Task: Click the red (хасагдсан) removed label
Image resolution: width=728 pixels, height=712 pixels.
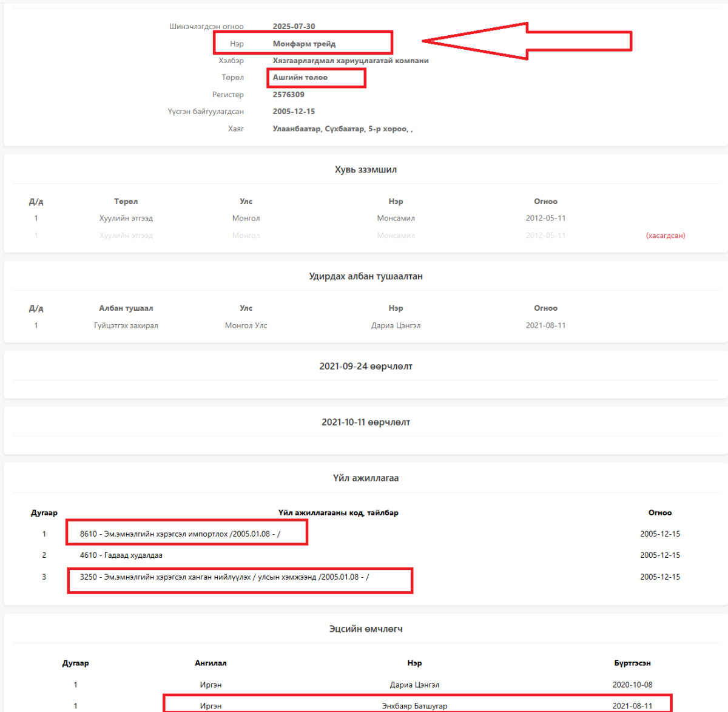Action: tap(666, 236)
